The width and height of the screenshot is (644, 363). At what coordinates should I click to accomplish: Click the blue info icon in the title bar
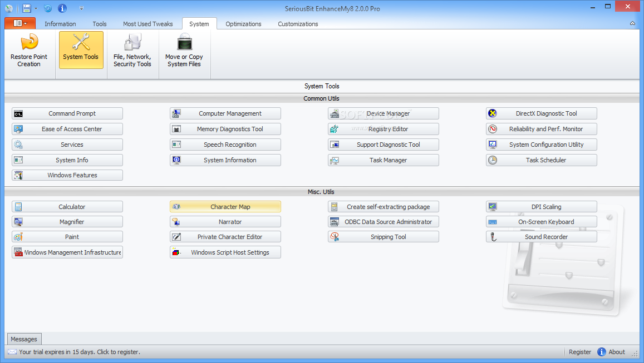point(62,8)
